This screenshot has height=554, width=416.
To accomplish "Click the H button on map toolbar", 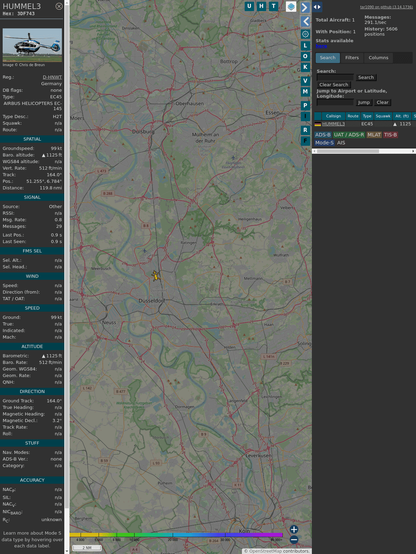I will pos(261,6).
